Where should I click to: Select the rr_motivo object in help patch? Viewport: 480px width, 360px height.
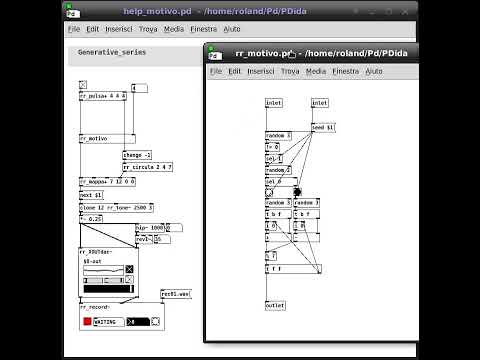pos(107,139)
